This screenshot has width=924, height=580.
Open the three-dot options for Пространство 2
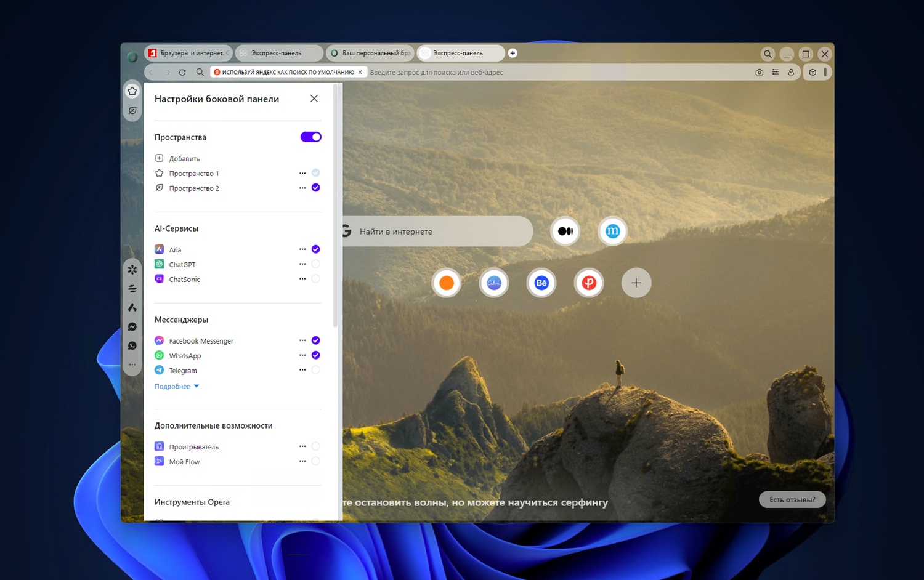coord(302,188)
